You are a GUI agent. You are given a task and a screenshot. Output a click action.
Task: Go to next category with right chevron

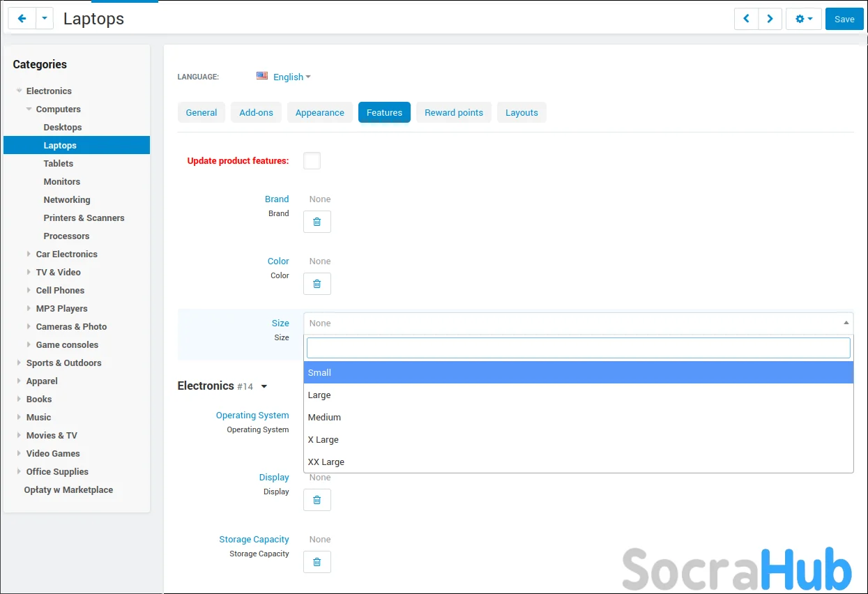pyautogui.click(x=770, y=19)
